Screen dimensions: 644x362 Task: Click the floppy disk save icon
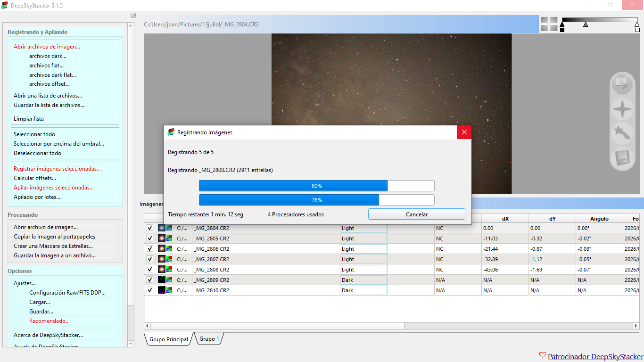(622, 158)
